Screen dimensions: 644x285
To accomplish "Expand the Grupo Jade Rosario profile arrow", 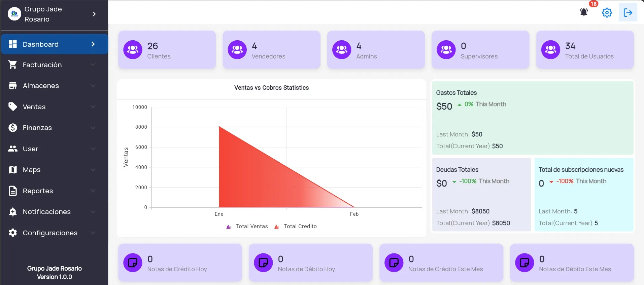I will coord(94,14).
